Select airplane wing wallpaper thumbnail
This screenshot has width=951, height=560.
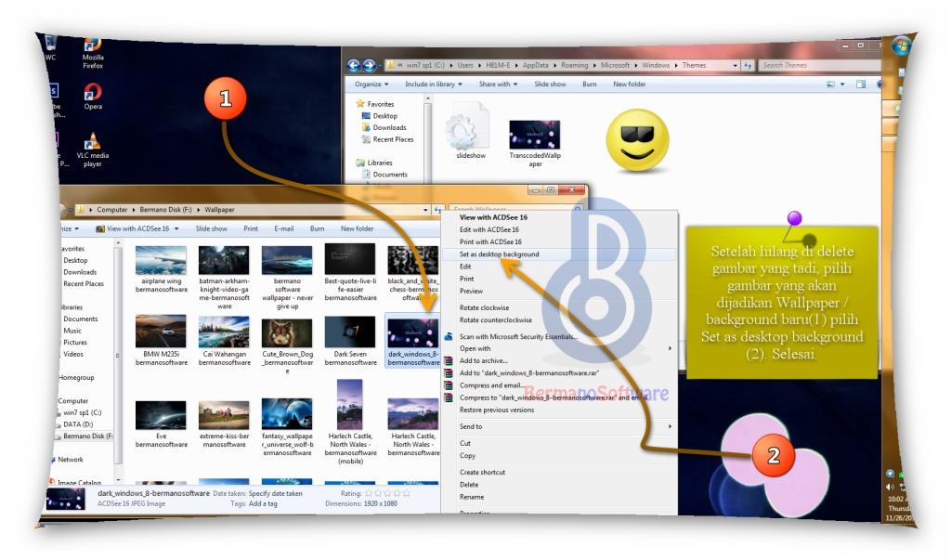161,269
